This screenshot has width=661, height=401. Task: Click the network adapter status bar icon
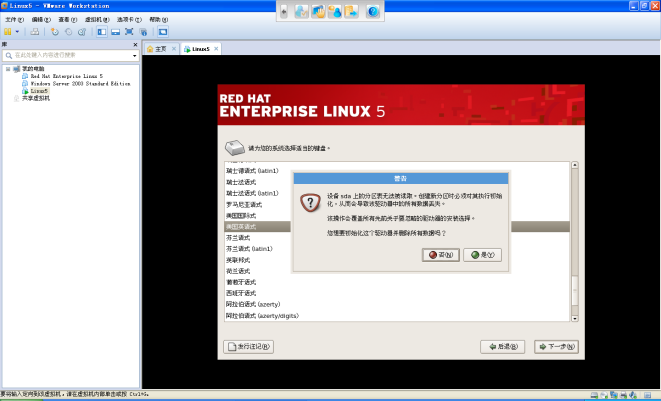[x=614, y=395]
